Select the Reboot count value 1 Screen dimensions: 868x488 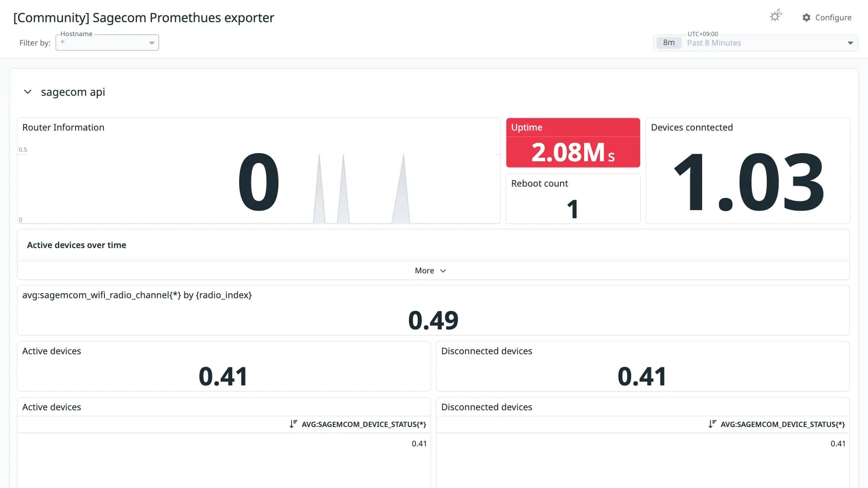(x=573, y=209)
